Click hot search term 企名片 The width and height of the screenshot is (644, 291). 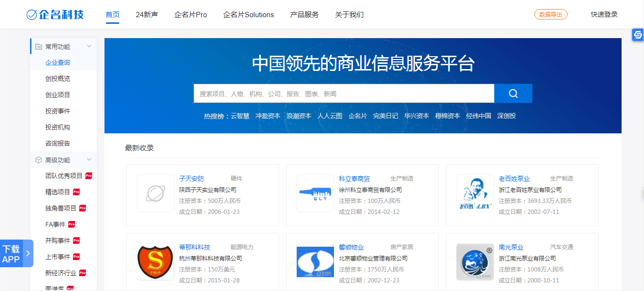[x=358, y=116]
